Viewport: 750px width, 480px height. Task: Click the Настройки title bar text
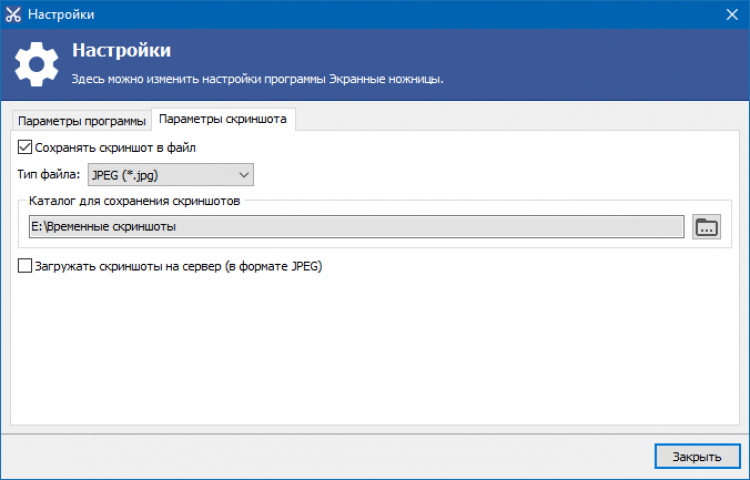62,14
